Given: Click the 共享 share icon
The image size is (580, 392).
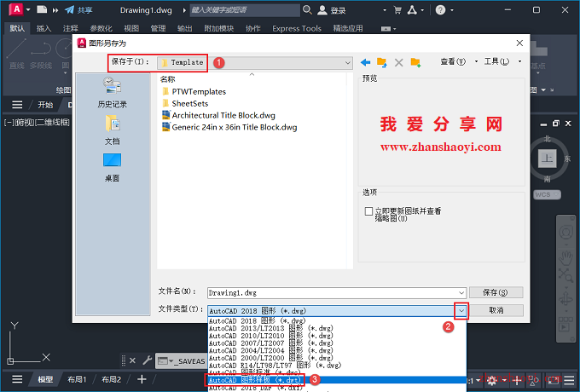Looking at the screenshot, I should pyautogui.click(x=70, y=10).
